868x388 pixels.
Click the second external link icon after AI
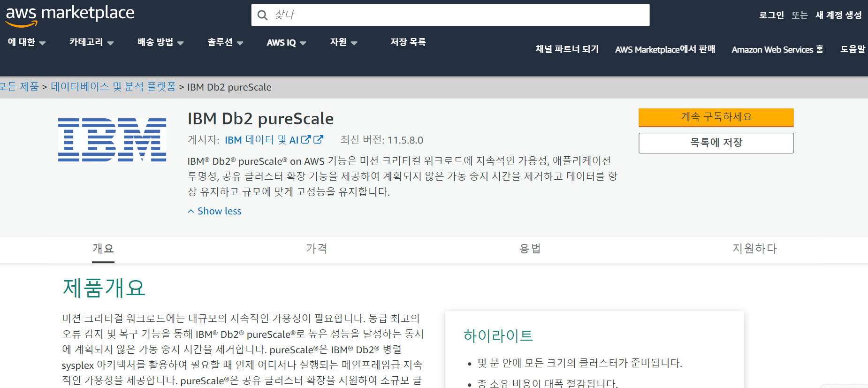(319, 139)
